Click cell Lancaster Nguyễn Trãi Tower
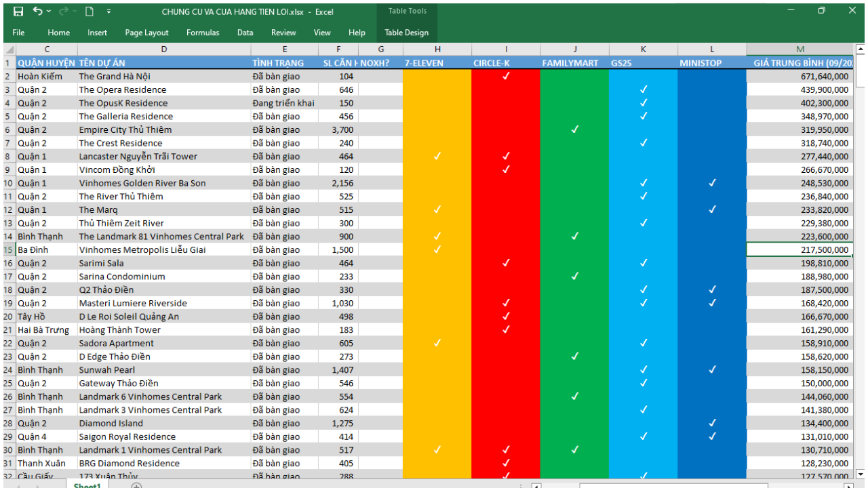This screenshot has width=868, height=488. tap(164, 156)
